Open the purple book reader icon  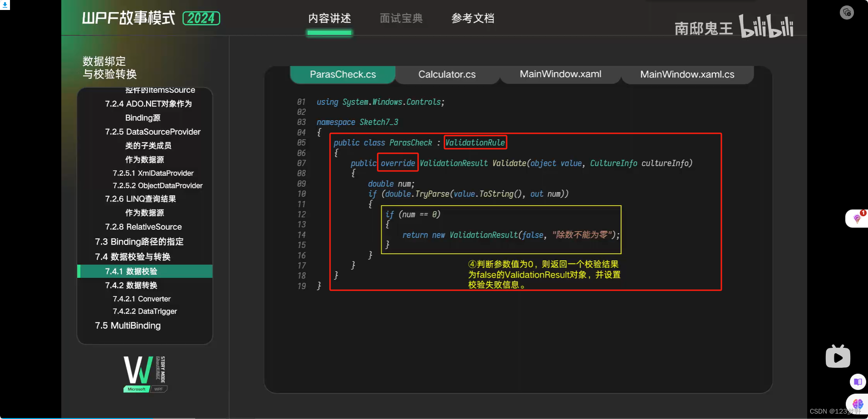[858, 382]
